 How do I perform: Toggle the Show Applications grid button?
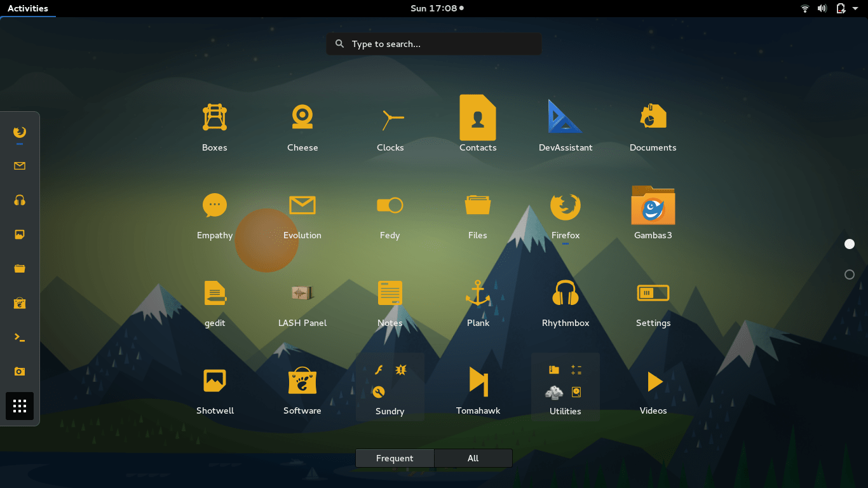pos(20,406)
